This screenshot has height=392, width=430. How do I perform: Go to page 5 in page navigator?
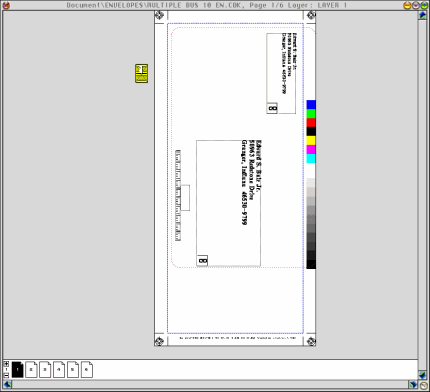pyautogui.click(x=73, y=369)
